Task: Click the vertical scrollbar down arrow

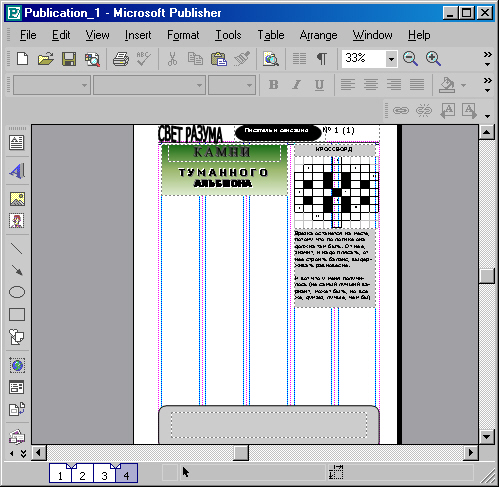Action: pyautogui.click(x=487, y=436)
